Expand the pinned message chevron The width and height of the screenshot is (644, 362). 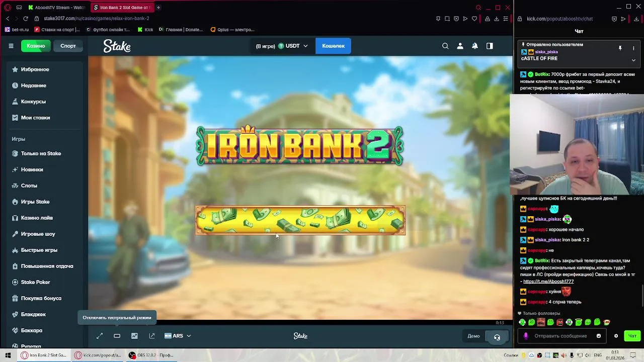(633, 60)
